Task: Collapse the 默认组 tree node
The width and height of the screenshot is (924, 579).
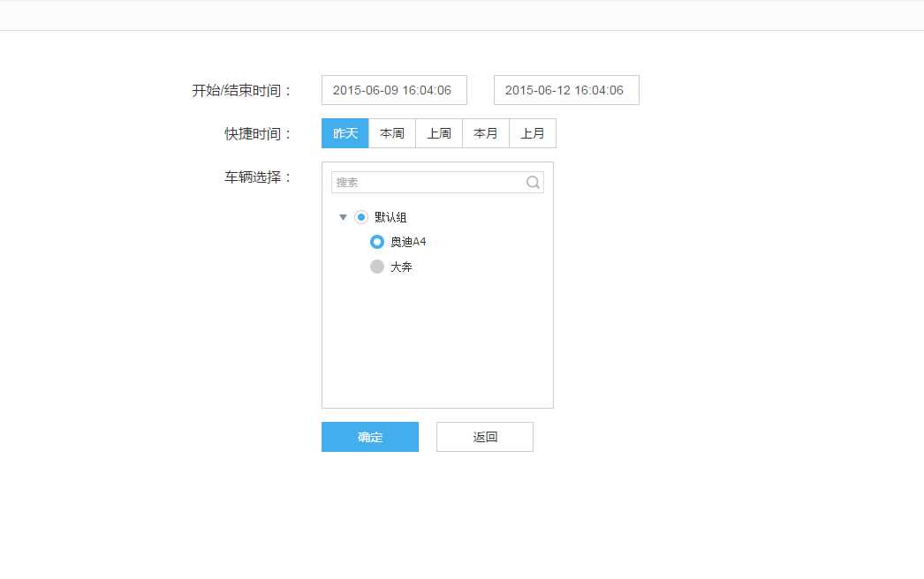Action: coord(344,216)
